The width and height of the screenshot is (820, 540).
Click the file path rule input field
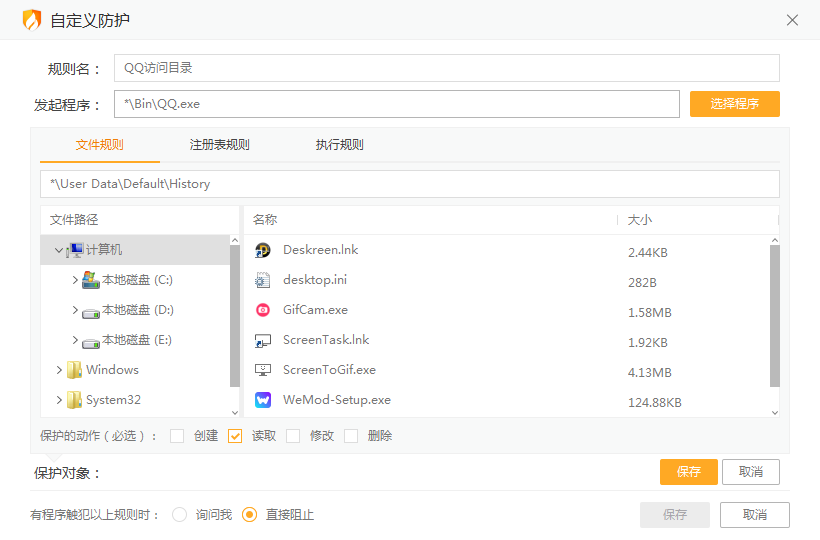point(409,183)
